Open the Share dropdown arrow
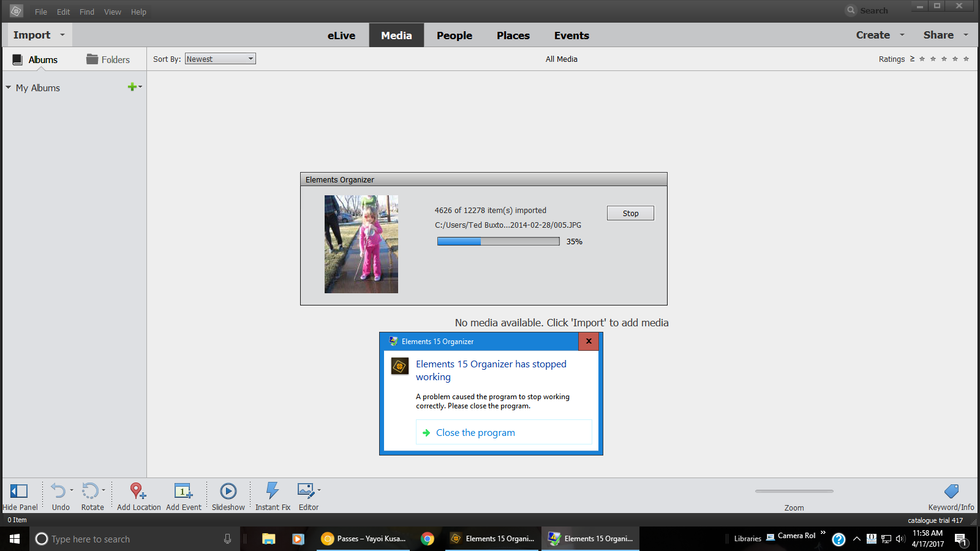The image size is (980, 551). point(966,35)
